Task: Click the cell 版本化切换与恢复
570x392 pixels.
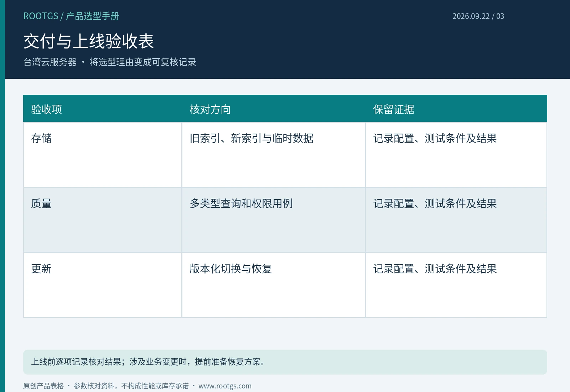Action: coord(274,285)
